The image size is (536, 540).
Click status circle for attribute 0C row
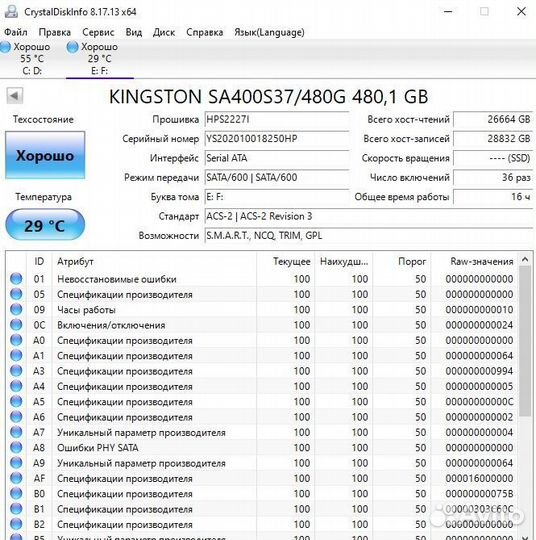pyautogui.click(x=16, y=325)
